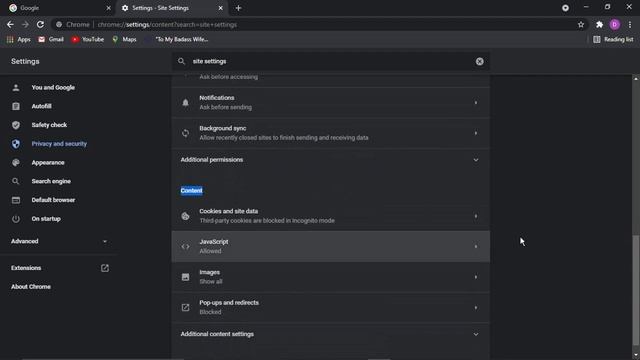Image resolution: width=640 pixels, height=360 pixels.
Task: Click the Chrome site info chip in address bar
Action: click(73, 24)
